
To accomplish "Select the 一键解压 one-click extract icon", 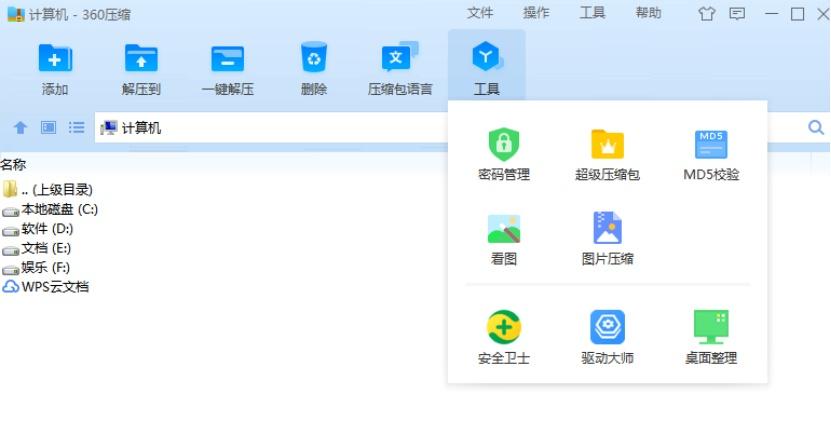I will tap(227, 58).
